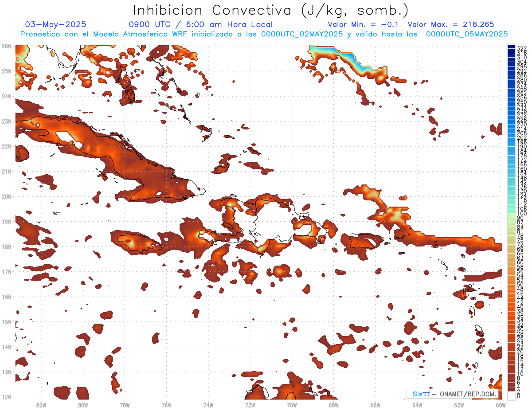This screenshot has height=411, width=532.
Task: Click the longitude label '62W'
Action: (x=459, y=404)
